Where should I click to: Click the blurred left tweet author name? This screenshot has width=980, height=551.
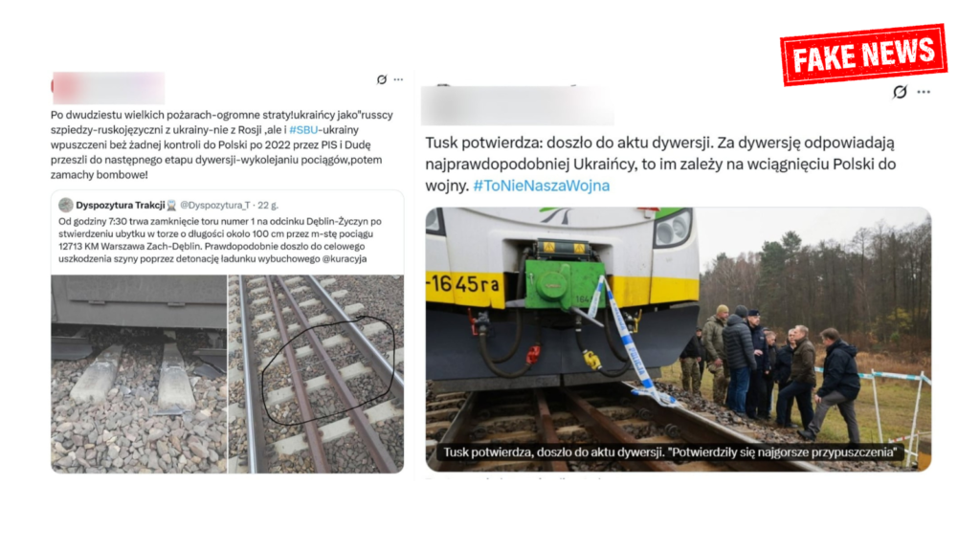tap(108, 88)
